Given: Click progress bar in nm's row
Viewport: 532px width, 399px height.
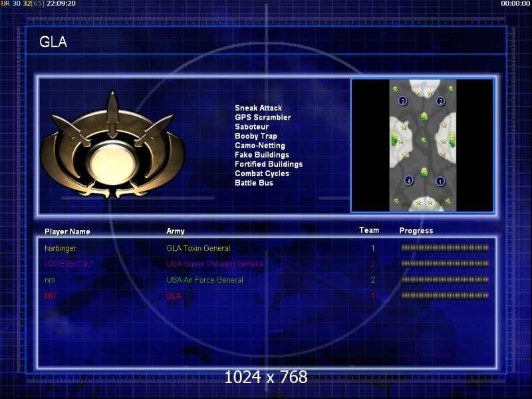Looking at the screenshot, I should click(445, 279).
